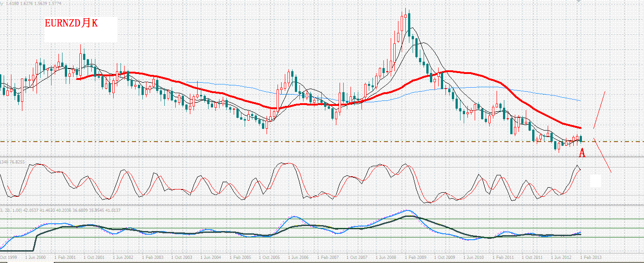Select the downward red trend line below letter A

pos(602,155)
